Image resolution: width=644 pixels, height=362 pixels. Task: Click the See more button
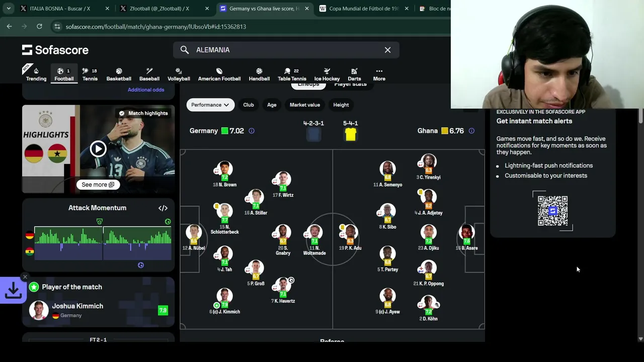click(98, 185)
